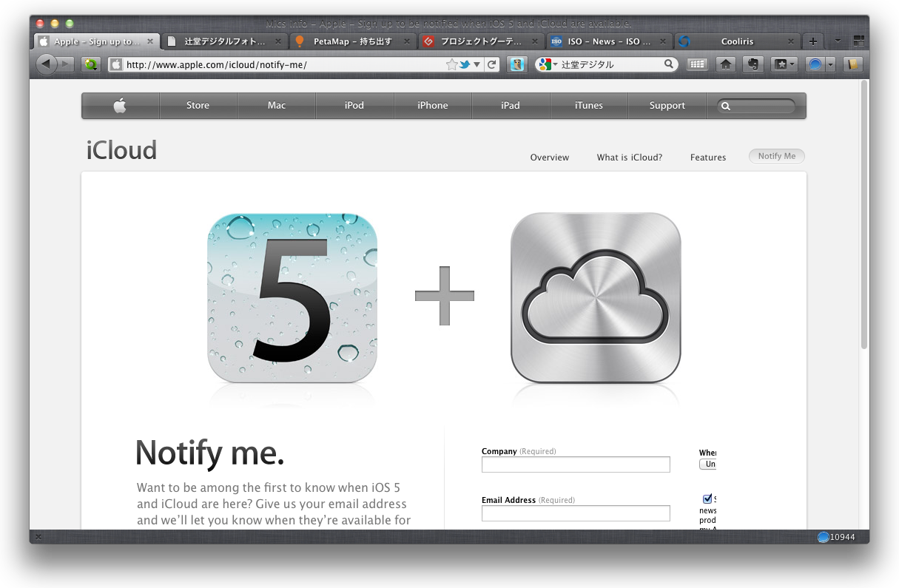Close the PetaMap tab
This screenshot has height=588, width=899.
[407, 41]
